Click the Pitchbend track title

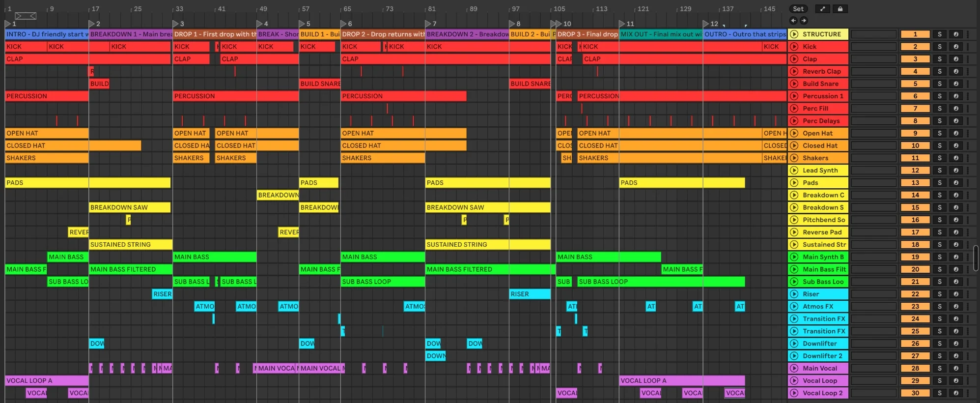point(824,220)
